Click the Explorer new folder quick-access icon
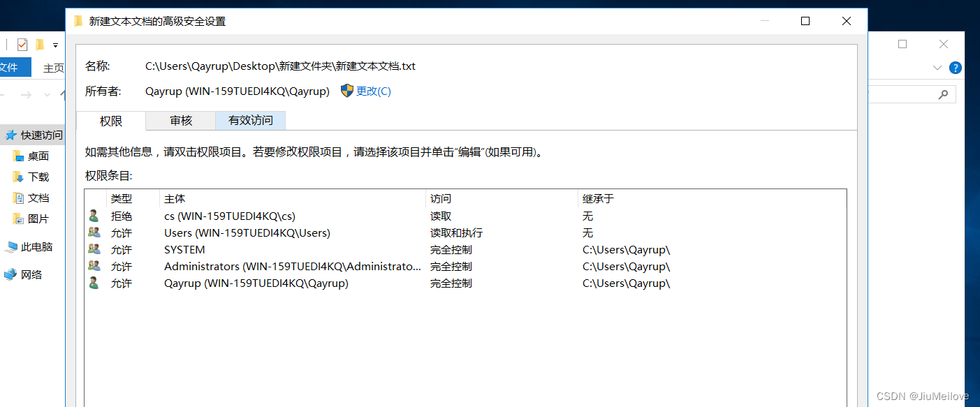 (x=40, y=45)
